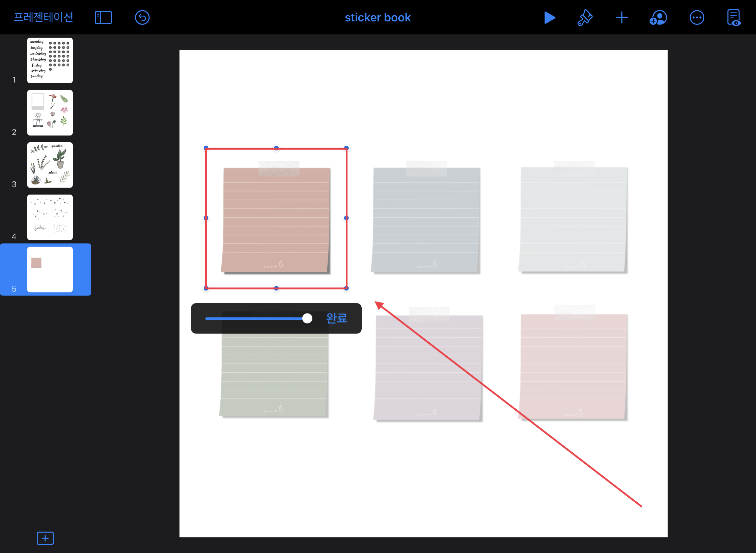The image size is (756, 553).
Task: Play the slideshow presentation
Action: click(549, 18)
